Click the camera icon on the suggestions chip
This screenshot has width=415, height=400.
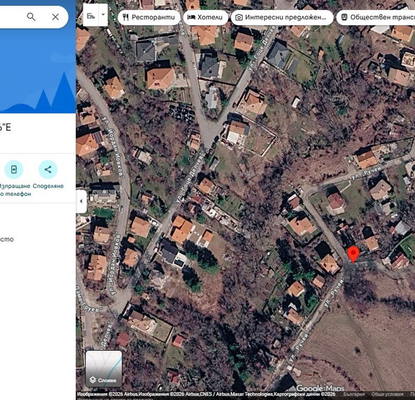[x=239, y=17]
